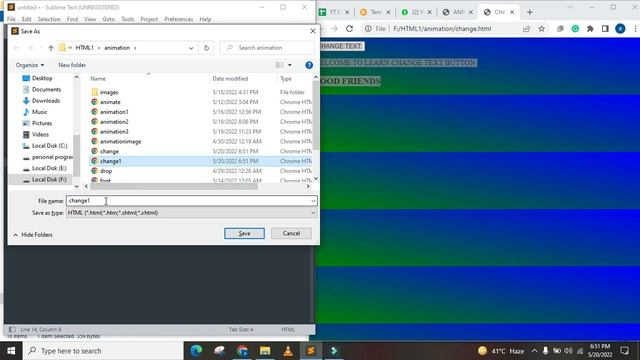The image size is (640, 360).
Task: Select the animate file in the list
Action: coord(110,102)
